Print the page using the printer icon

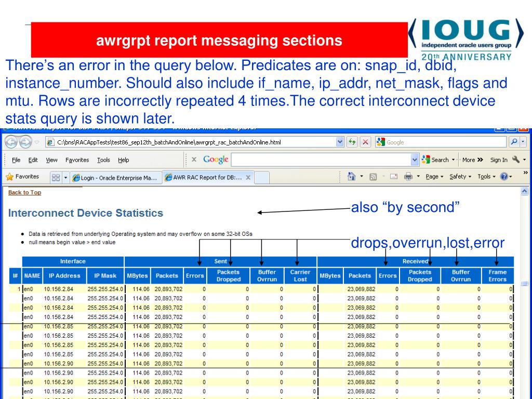pyautogui.click(x=408, y=177)
